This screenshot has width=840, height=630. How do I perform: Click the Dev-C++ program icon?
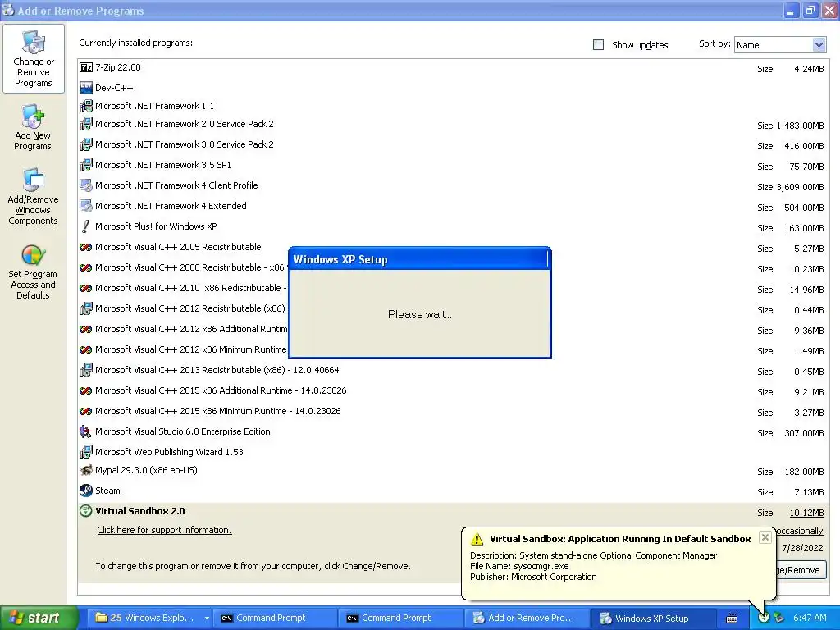click(x=85, y=87)
